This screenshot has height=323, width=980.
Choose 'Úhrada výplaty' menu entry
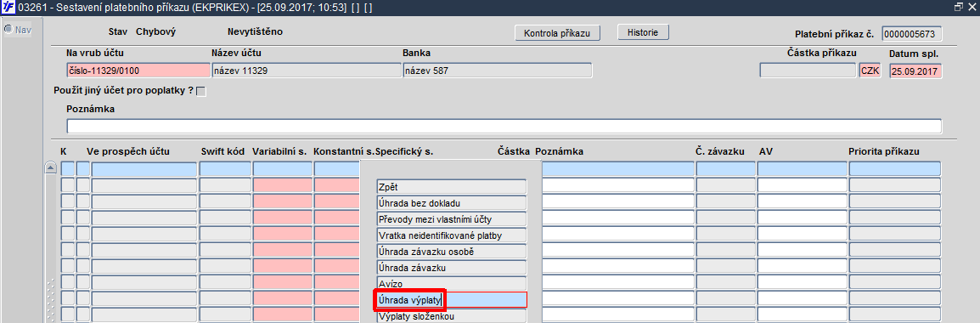click(451, 300)
